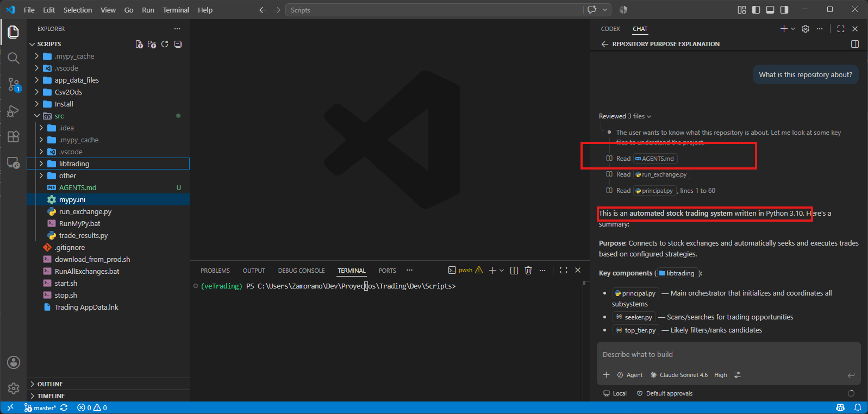Switch to the DEBUG CONSOLE tab
This screenshot has width=868, height=414.
(x=301, y=271)
